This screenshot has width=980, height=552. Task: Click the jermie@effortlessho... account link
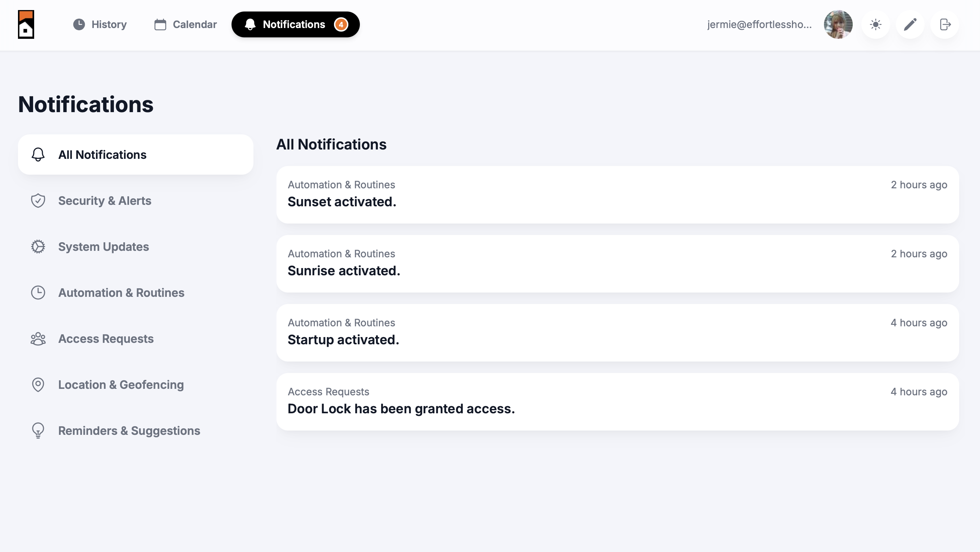pyautogui.click(x=759, y=24)
